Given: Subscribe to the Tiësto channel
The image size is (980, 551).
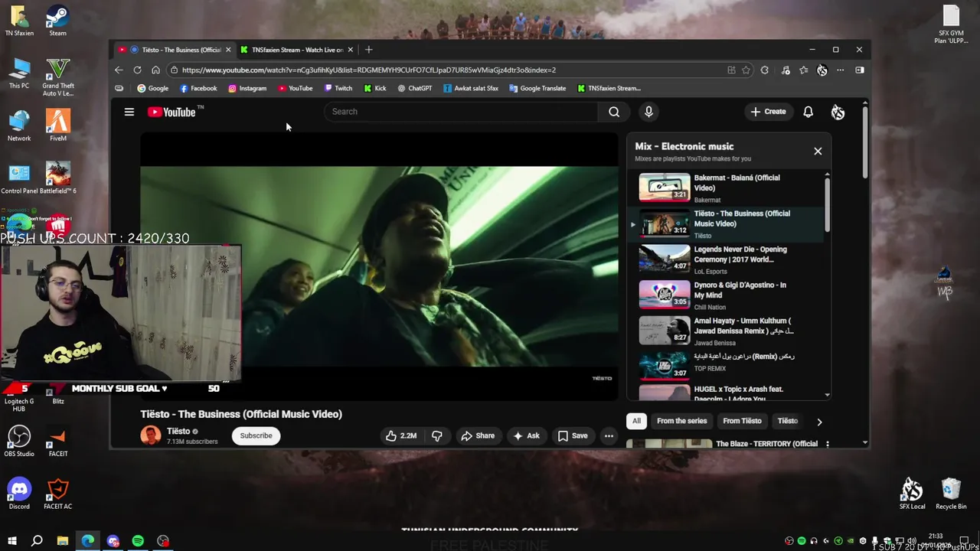Looking at the screenshot, I should (x=256, y=435).
